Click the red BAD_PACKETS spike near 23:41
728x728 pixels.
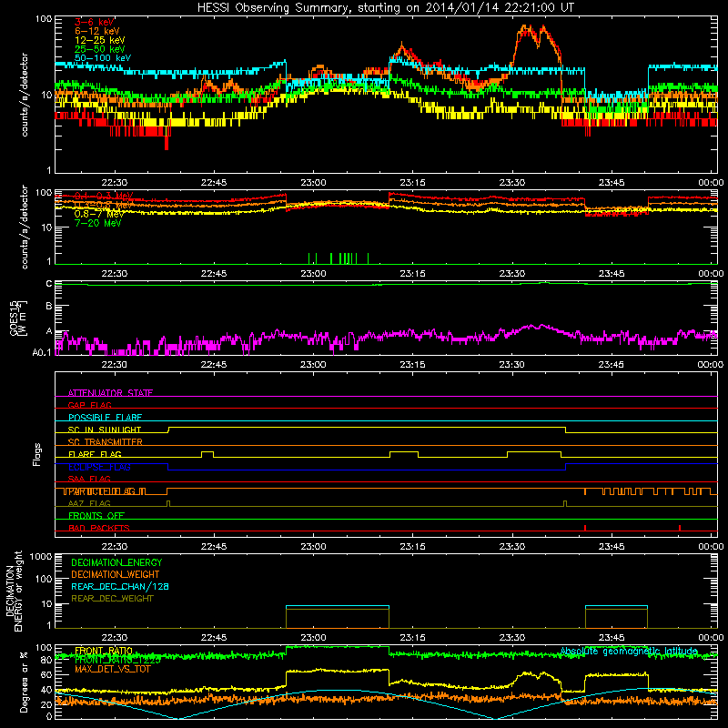(x=585, y=528)
